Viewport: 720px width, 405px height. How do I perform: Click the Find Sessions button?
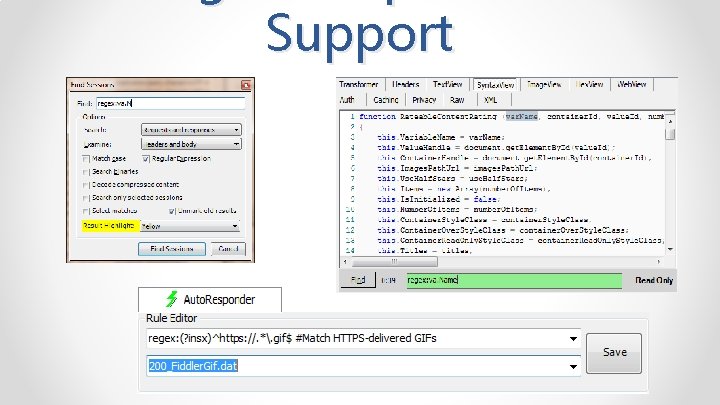pyautogui.click(x=172, y=249)
